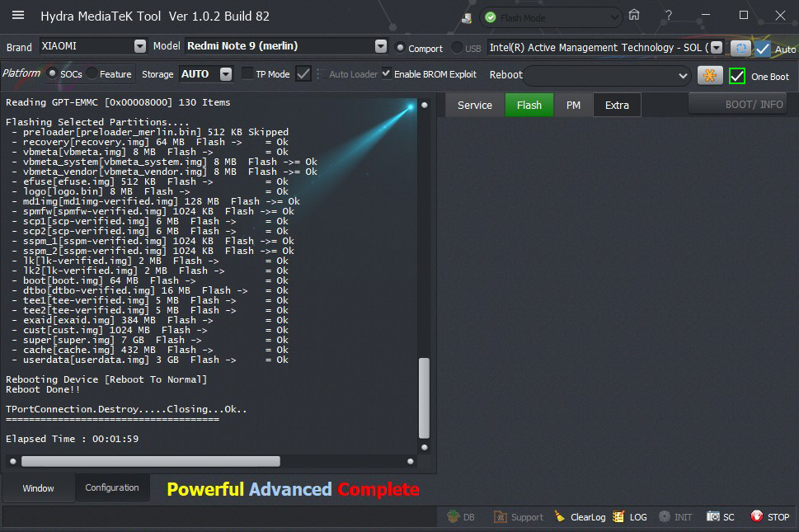The height and width of the screenshot is (532, 799).
Task: Click the log's horizontal scrollbar thumb
Action: pos(151,461)
